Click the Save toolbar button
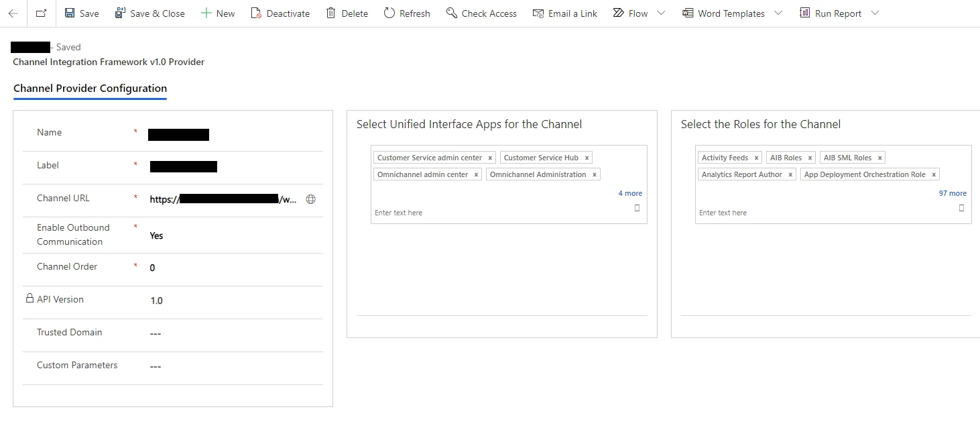Image resolution: width=980 pixels, height=438 pixels. 81,13
